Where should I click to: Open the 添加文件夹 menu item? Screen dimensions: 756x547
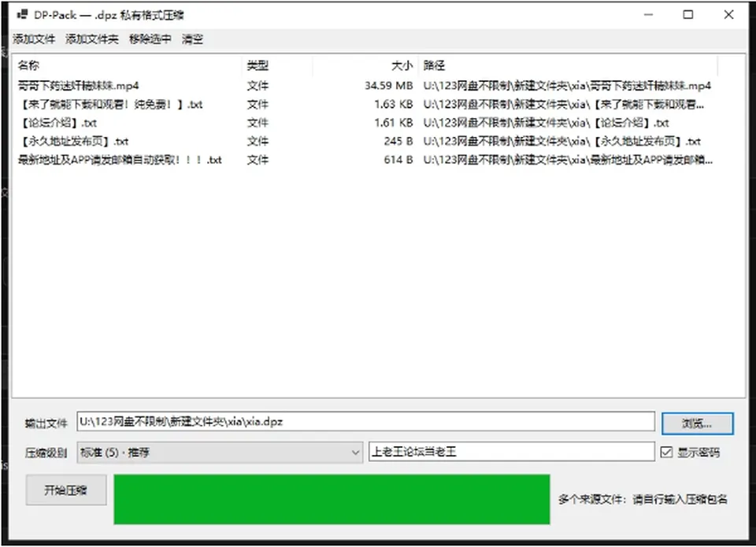(91, 39)
